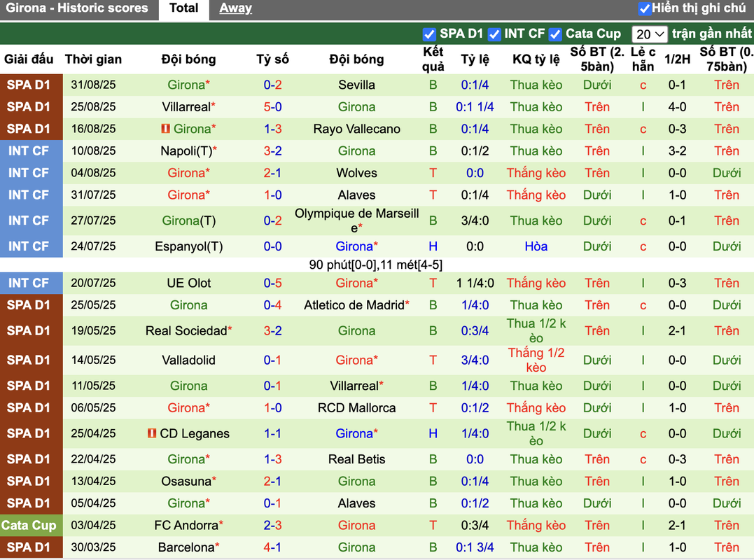The height and width of the screenshot is (560, 754).
Task: Click Hòa result in Espanyol row
Action: 536,246
